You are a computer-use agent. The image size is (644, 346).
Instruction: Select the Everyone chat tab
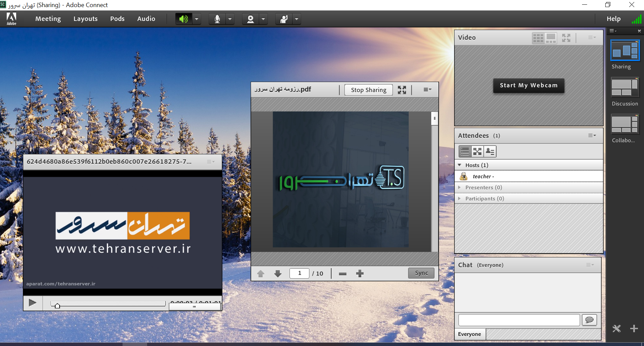tap(470, 334)
